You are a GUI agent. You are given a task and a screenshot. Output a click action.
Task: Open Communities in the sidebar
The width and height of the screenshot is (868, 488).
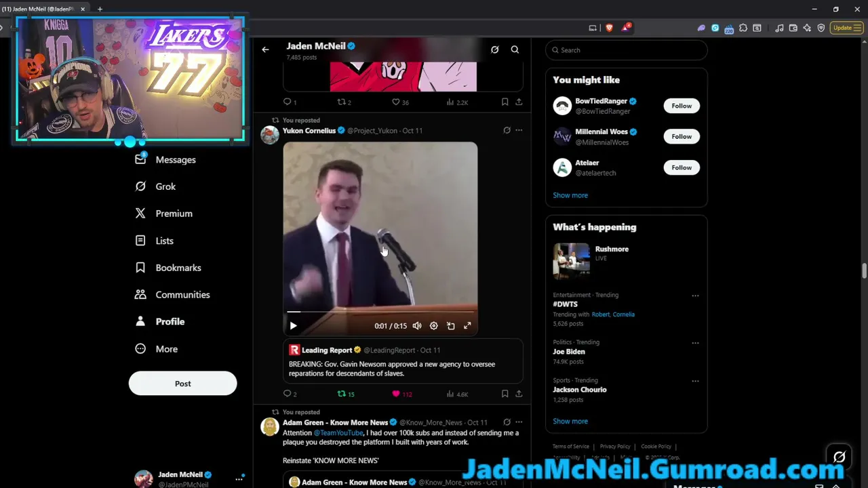pyautogui.click(x=173, y=295)
